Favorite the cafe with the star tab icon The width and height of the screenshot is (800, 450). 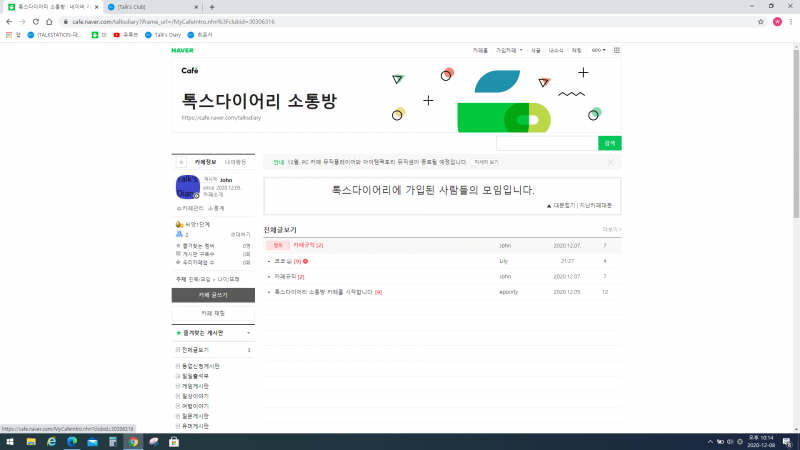coord(180,161)
